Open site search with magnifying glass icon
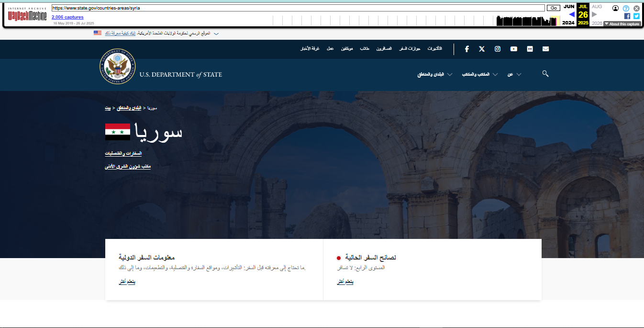Image resolution: width=644 pixels, height=328 pixels. pos(545,74)
